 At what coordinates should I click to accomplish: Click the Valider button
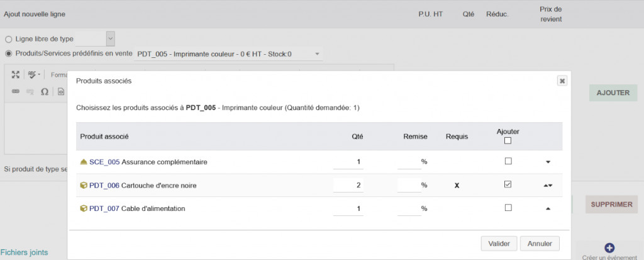pos(499,243)
